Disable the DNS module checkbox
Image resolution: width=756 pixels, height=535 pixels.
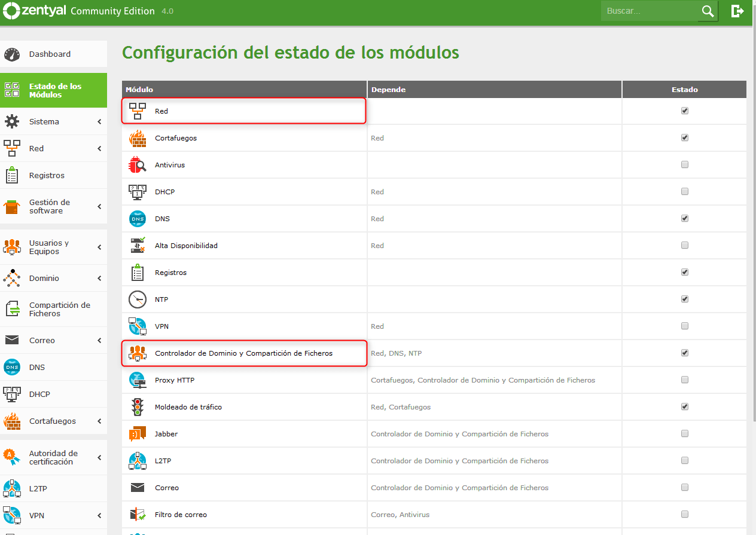click(685, 218)
